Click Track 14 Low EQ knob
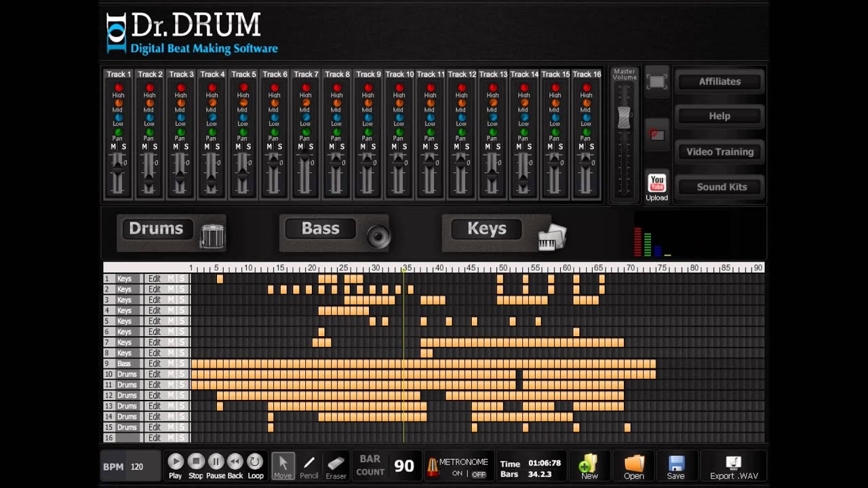The height and width of the screenshot is (488, 868). (x=524, y=118)
